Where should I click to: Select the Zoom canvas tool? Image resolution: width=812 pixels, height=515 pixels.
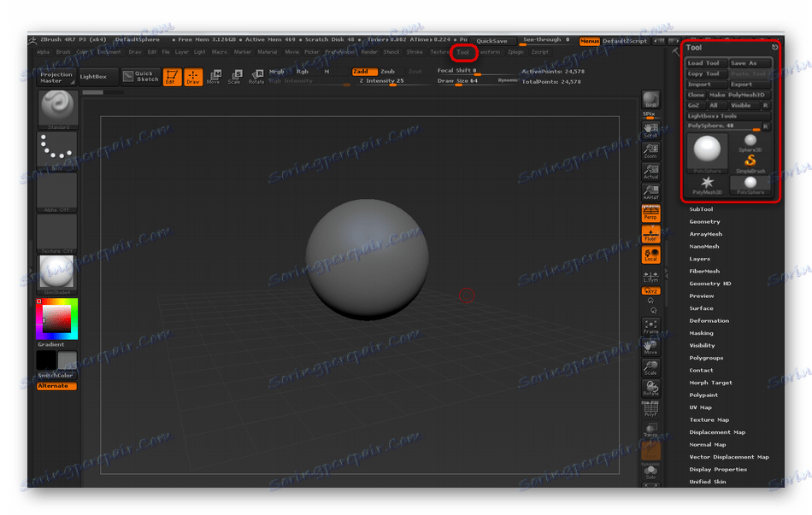tap(651, 151)
